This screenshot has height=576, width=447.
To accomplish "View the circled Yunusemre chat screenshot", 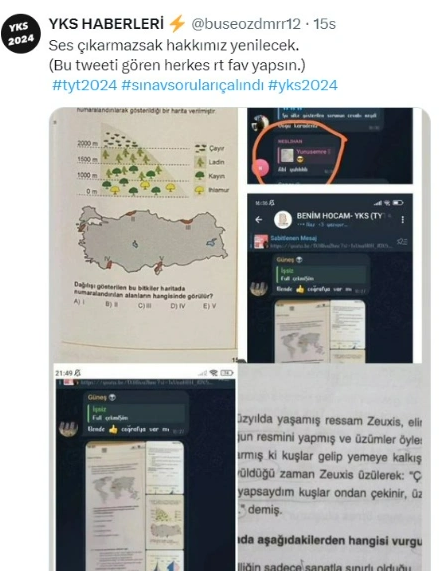I will click(330, 145).
